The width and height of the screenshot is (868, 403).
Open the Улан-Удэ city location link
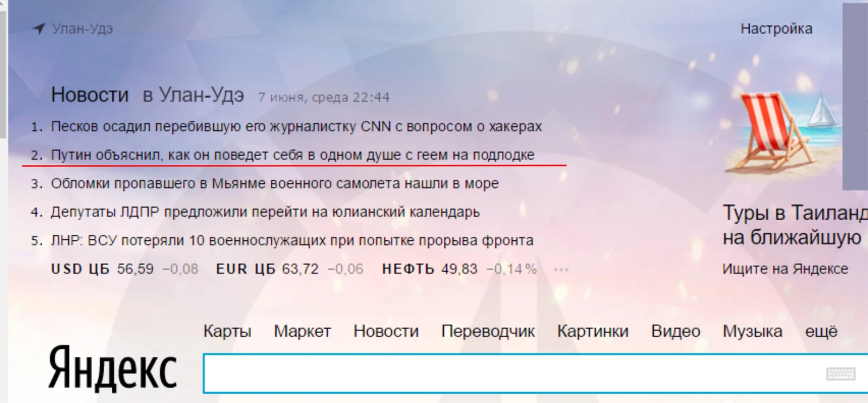coord(82,29)
